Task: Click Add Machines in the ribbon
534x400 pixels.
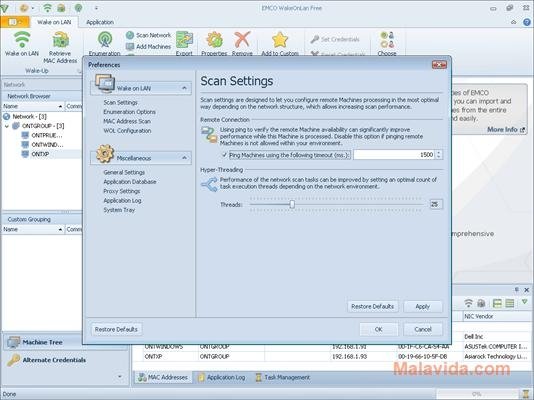Action: [149, 46]
